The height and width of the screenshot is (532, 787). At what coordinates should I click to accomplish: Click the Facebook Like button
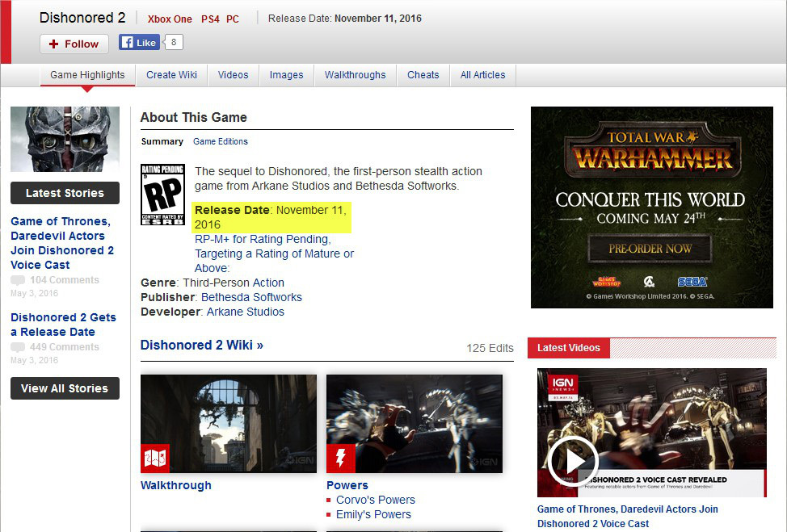[x=140, y=43]
